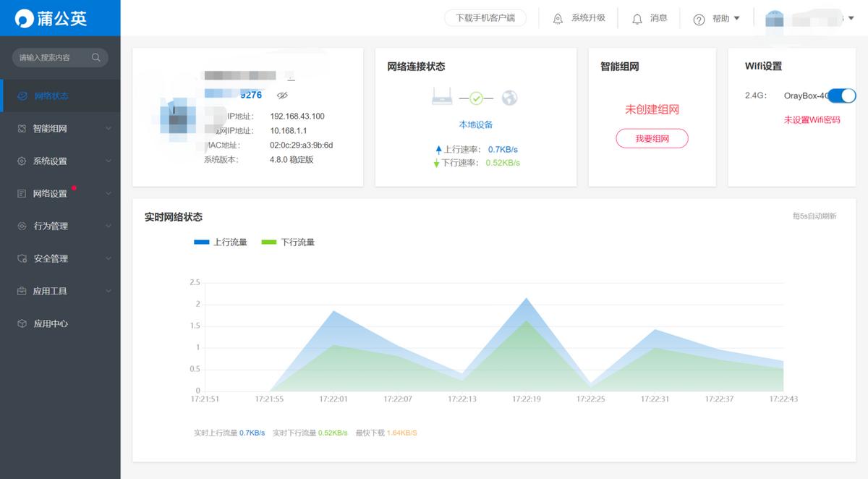Expand the 智能组网 submenu chevron
This screenshot has height=479, width=868.
pyautogui.click(x=109, y=128)
